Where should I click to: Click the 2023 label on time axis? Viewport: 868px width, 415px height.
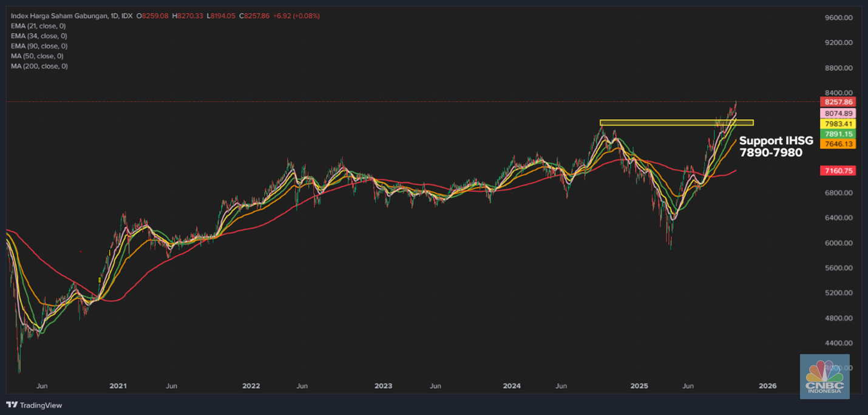click(x=383, y=386)
